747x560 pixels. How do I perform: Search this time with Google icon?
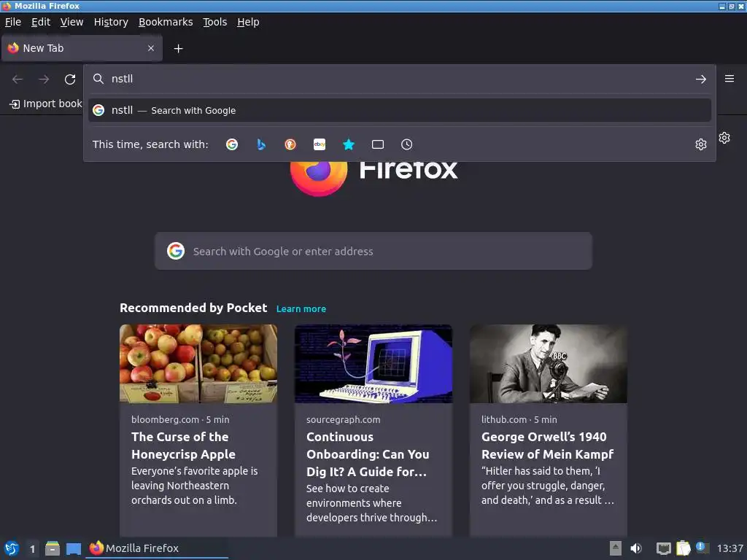(232, 144)
